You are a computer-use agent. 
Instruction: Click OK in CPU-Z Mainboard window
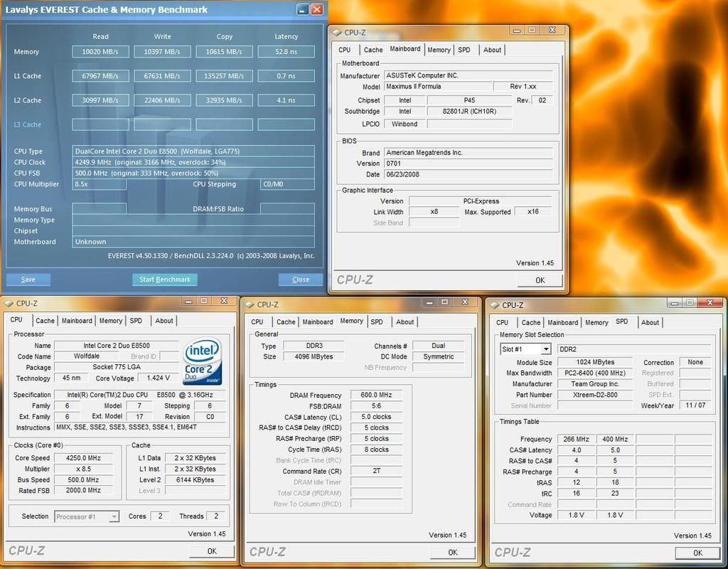(x=540, y=280)
